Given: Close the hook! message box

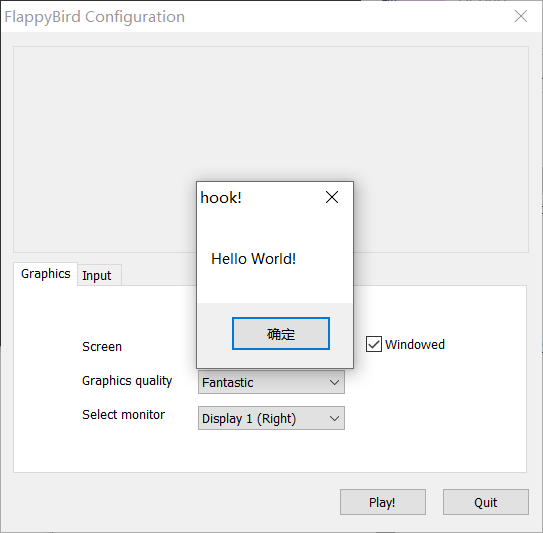Looking at the screenshot, I should point(332,197).
